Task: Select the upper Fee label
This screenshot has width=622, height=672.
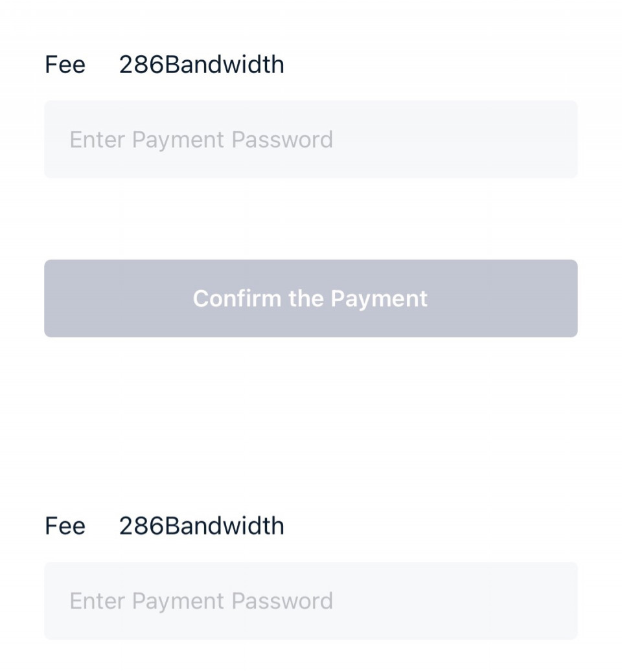Action: click(x=65, y=65)
